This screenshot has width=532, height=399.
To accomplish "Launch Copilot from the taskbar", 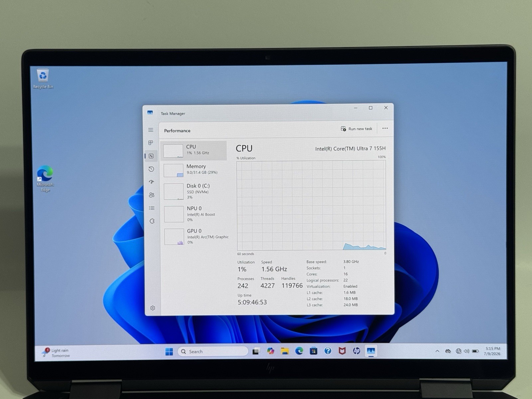I will [x=270, y=351].
